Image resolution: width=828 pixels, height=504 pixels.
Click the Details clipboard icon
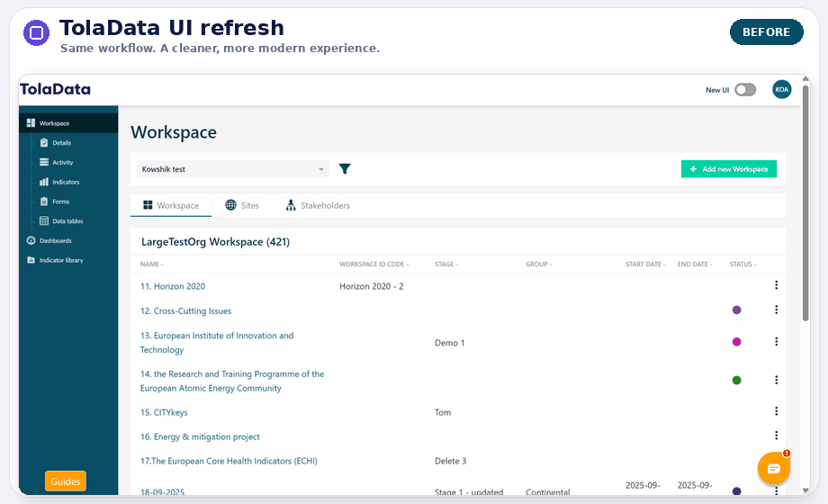click(x=44, y=142)
